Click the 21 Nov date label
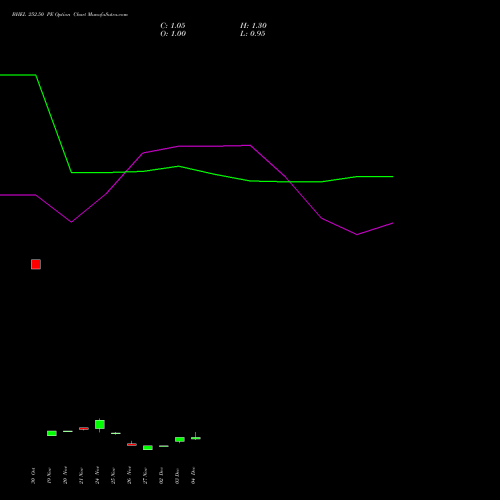The width and height of the screenshot is (500, 500). click(x=81, y=476)
